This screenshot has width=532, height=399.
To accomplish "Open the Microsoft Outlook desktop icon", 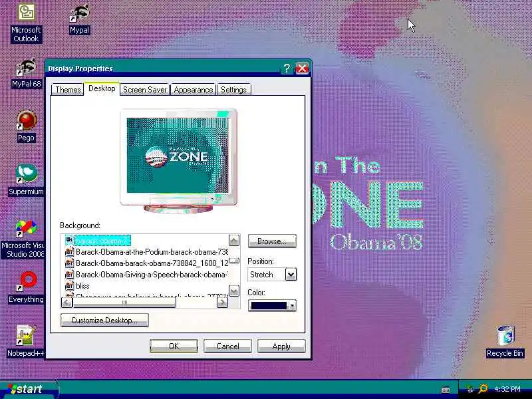I will tap(26, 23).
